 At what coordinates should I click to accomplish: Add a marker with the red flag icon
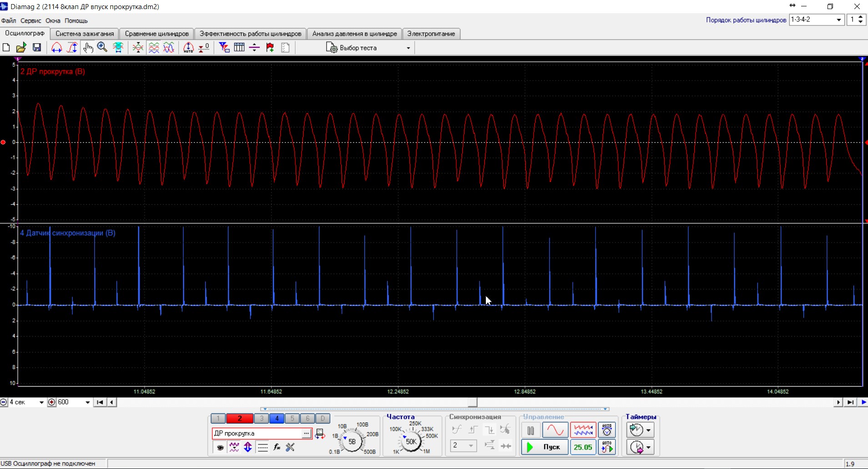[270, 48]
